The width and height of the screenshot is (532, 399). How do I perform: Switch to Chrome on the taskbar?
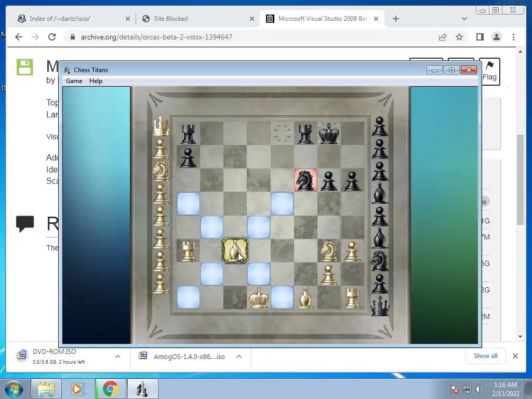(110, 389)
